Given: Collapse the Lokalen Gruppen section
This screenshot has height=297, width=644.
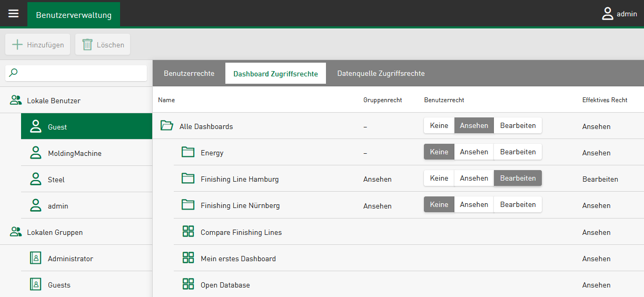Looking at the screenshot, I should pyautogui.click(x=16, y=232).
